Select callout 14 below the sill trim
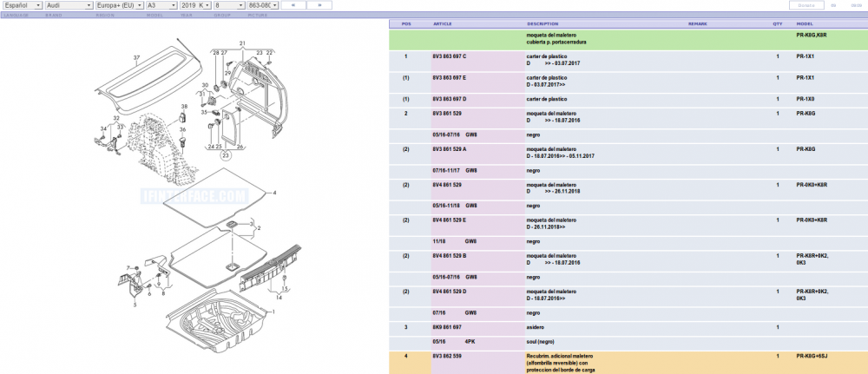The image size is (868, 374). coord(279,297)
